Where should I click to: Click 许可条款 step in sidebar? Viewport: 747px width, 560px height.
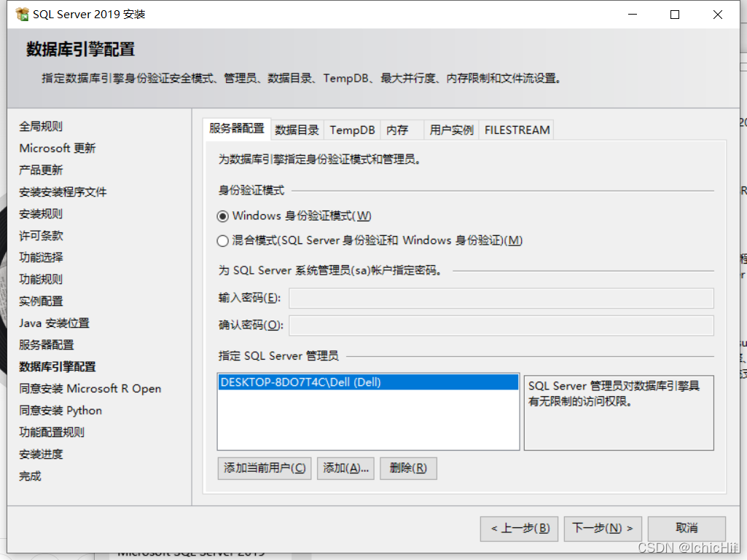(x=41, y=236)
